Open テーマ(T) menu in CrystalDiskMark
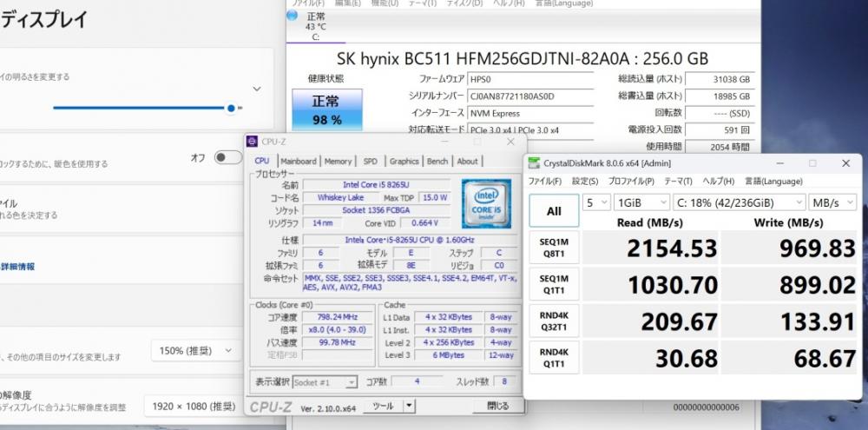Image resolution: width=868 pixels, height=430 pixels. (678, 182)
